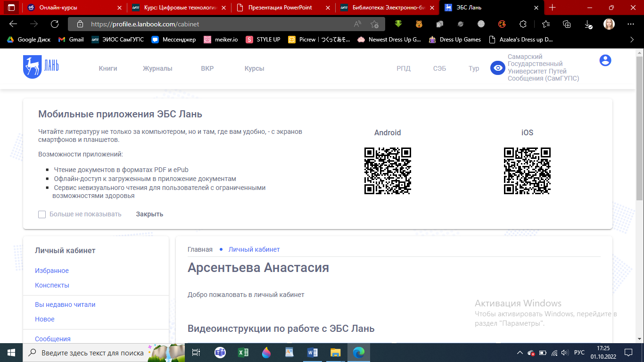
Task: Click 'Главная' breadcrumb
Action: point(200,249)
